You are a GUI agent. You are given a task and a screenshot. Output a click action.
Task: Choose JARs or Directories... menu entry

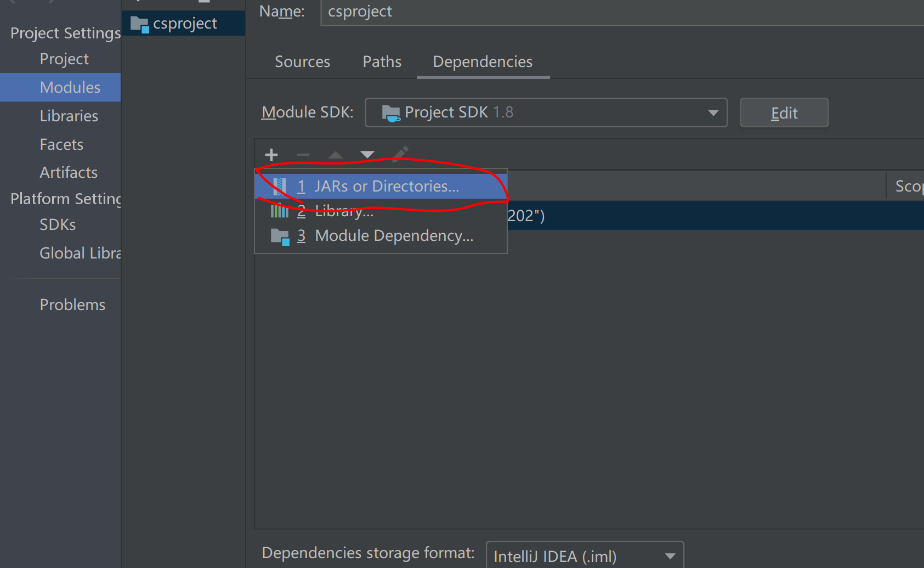[x=381, y=187]
